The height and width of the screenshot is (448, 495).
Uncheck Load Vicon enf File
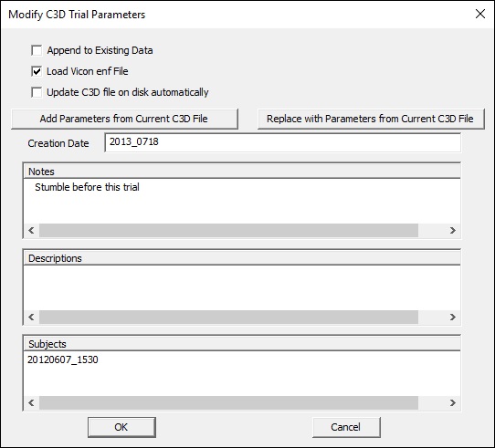pos(37,71)
